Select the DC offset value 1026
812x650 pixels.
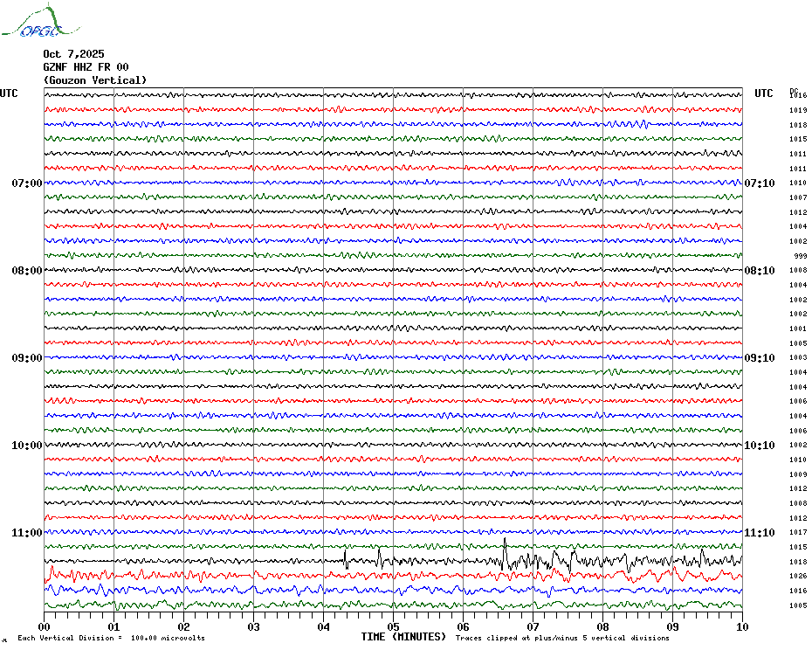tap(798, 576)
